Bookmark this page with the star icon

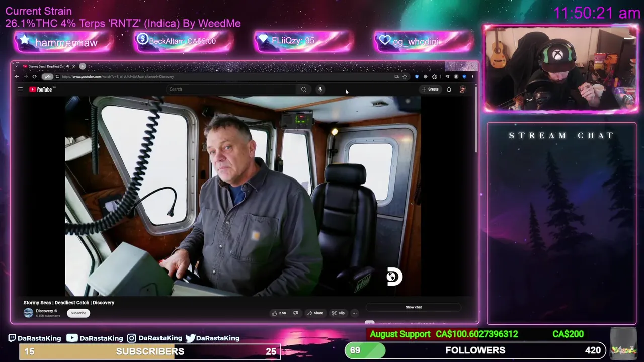[405, 77]
